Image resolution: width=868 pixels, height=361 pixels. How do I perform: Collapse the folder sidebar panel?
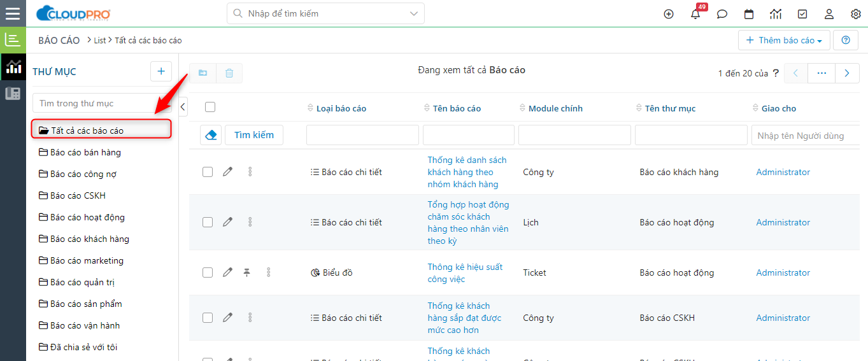pos(183,107)
